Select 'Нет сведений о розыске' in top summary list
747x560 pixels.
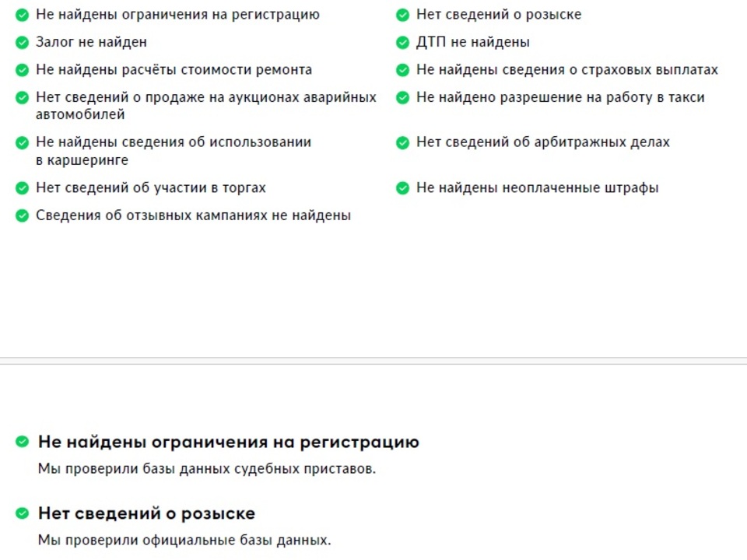(498, 15)
